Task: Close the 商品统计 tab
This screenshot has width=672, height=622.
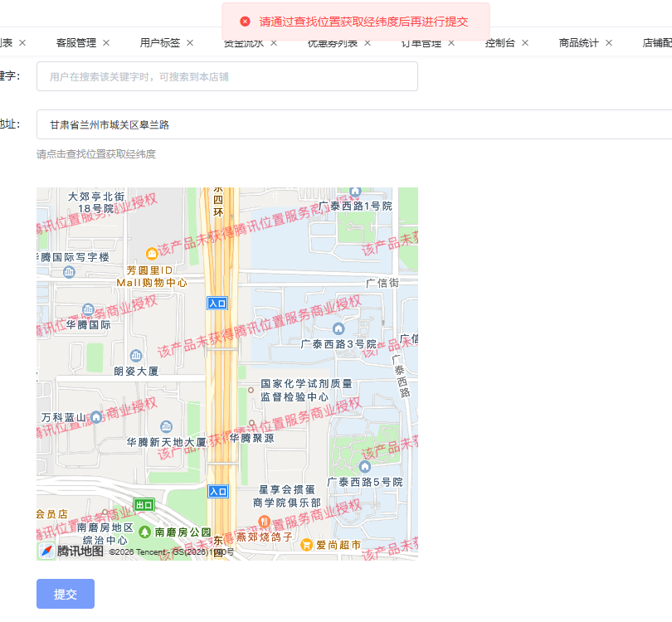Action: (609, 43)
